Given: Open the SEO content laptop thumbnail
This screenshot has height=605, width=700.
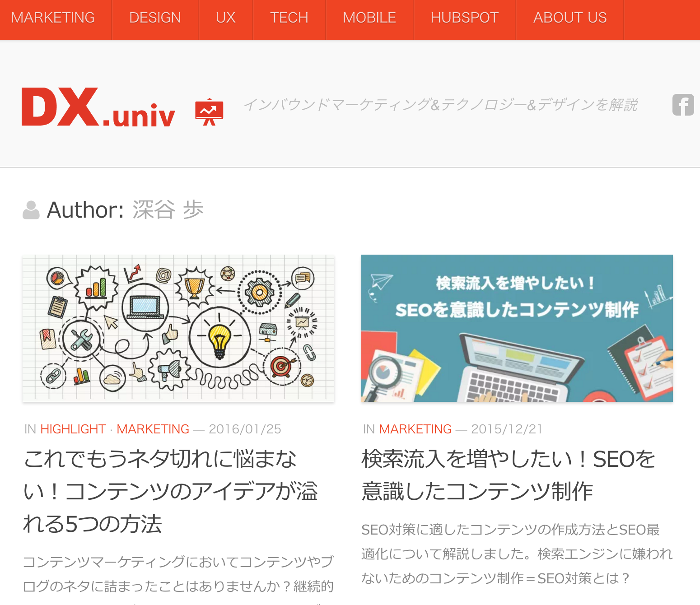Looking at the screenshot, I should pyautogui.click(x=517, y=328).
